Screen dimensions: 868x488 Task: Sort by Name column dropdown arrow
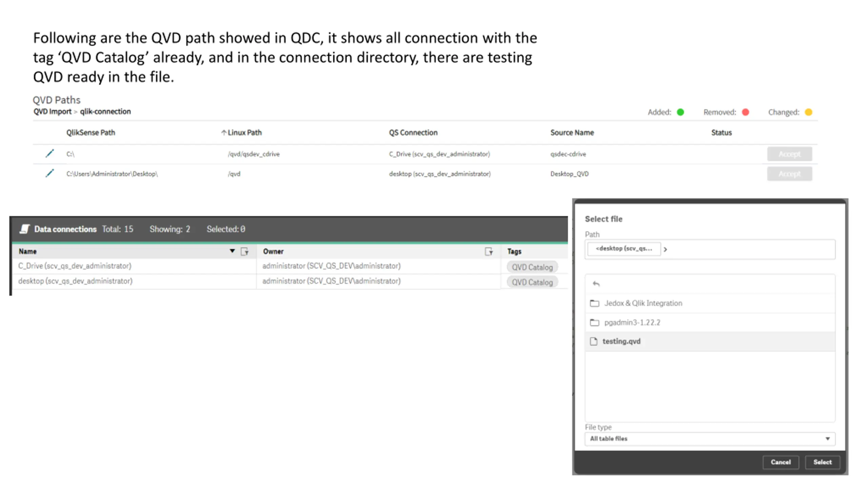232,251
